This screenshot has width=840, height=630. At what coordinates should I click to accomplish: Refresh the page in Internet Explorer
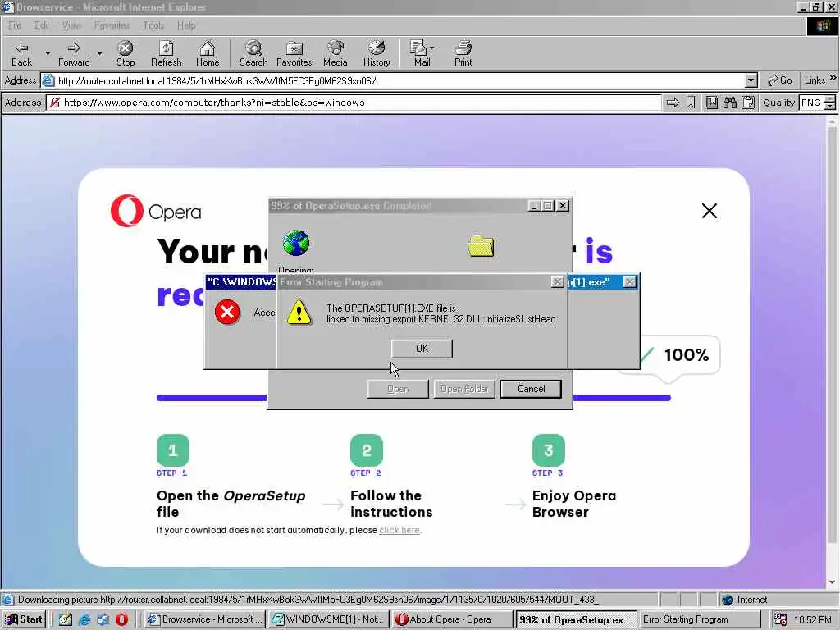tap(166, 53)
